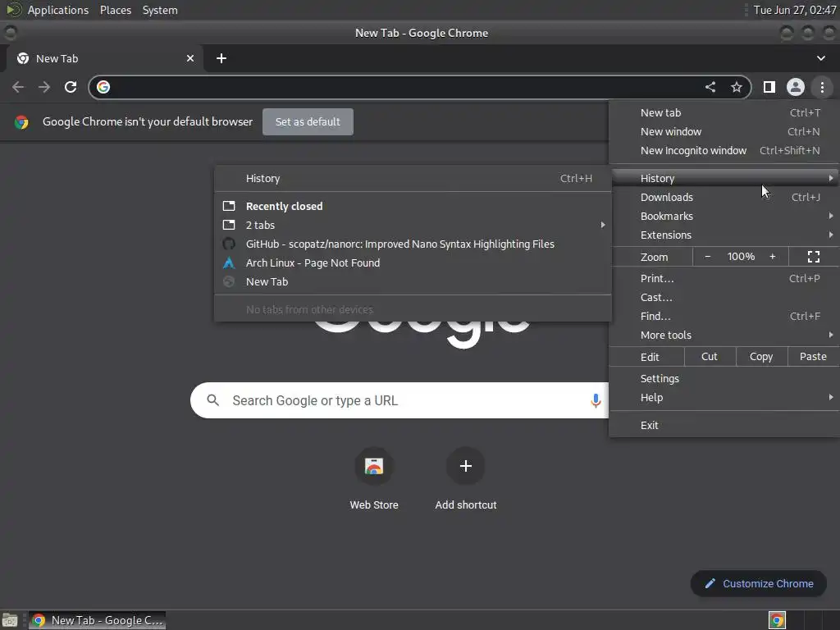Screen dimensions: 840x630
Task: Click Chrome icon in system tray
Action: [x=777, y=620]
